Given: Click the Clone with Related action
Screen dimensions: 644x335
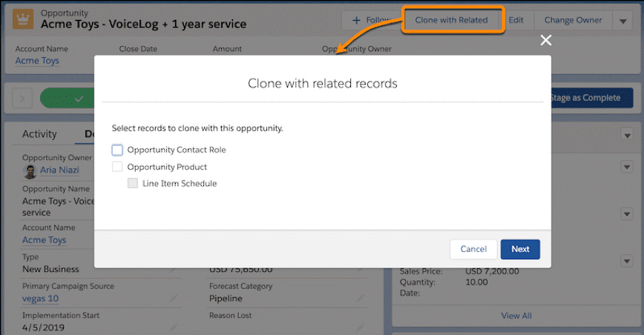Looking at the screenshot, I should click(x=451, y=20).
